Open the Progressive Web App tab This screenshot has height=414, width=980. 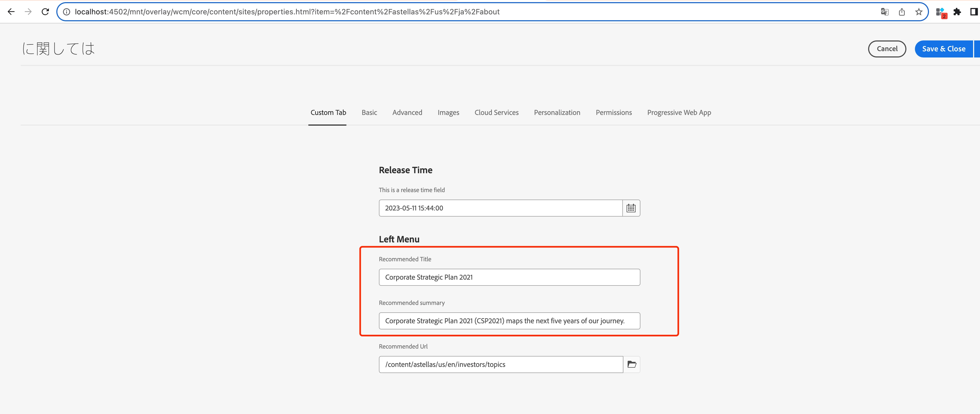tap(679, 112)
